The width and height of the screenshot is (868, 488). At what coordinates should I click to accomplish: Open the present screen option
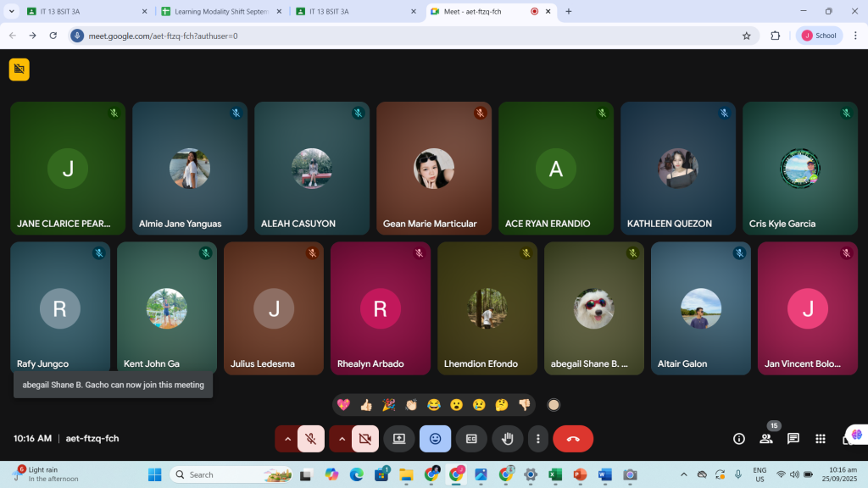(x=398, y=439)
